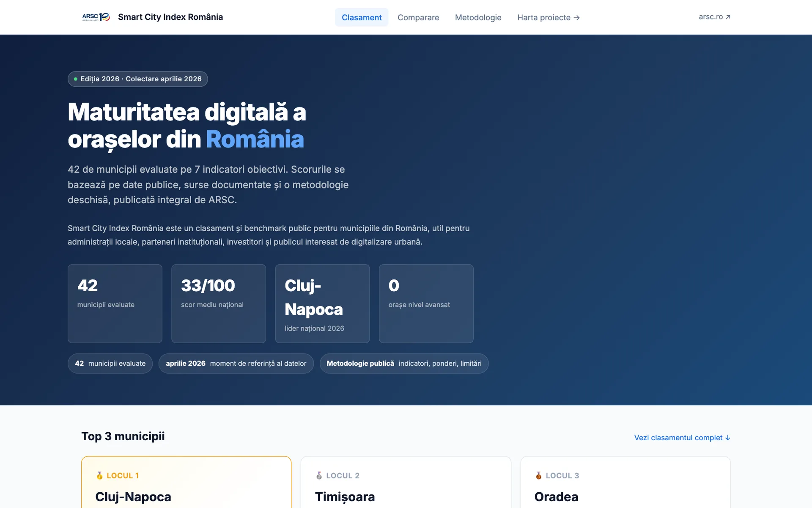Click the 42 municipii evaluate pill
Image resolution: width=812 pixels, height=508 pixels.
click(110, 363)
